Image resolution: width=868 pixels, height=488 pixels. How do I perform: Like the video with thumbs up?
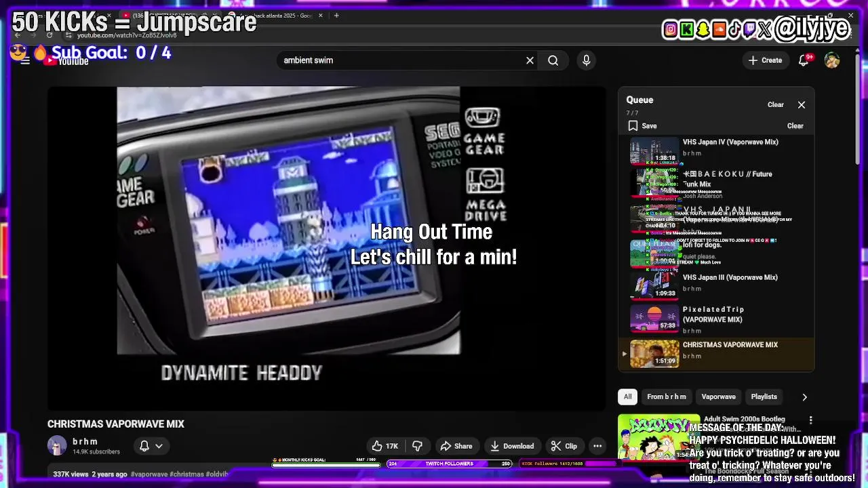[385, 446]
